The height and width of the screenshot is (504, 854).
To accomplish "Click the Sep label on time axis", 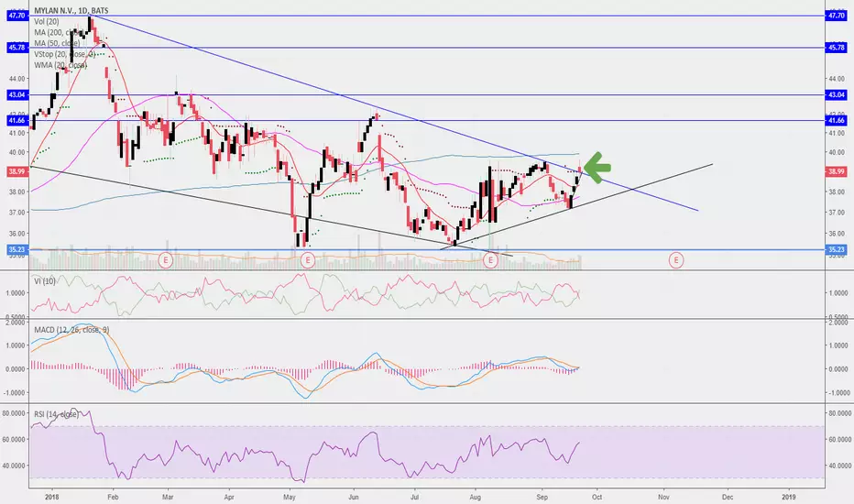I will 542,497.
